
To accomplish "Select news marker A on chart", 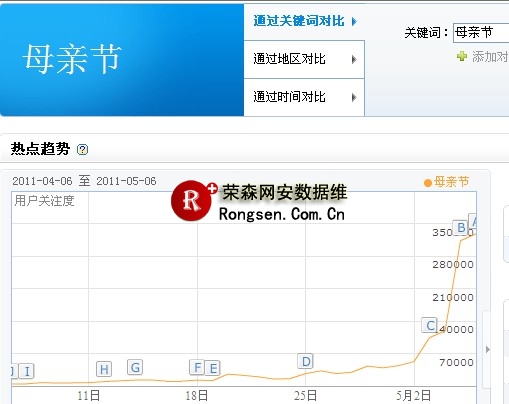I will pyautogui.click(x=473, y=221).
